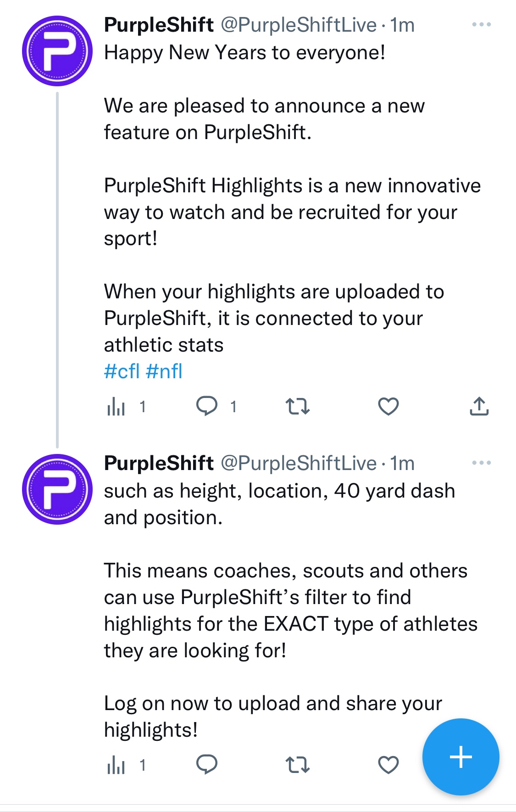Reply to the second PurpleShift tweet

[x=207, y=765]
